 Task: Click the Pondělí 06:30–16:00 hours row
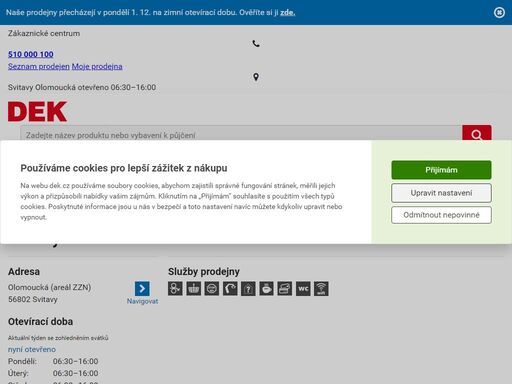(53, 361)
